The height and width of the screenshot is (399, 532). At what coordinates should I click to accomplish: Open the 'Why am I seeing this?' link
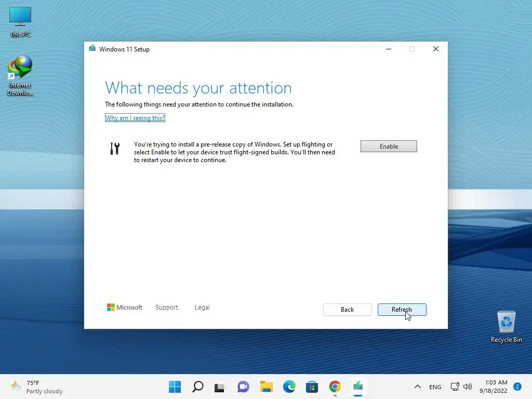pyautogui.click(x=135, y=118)
